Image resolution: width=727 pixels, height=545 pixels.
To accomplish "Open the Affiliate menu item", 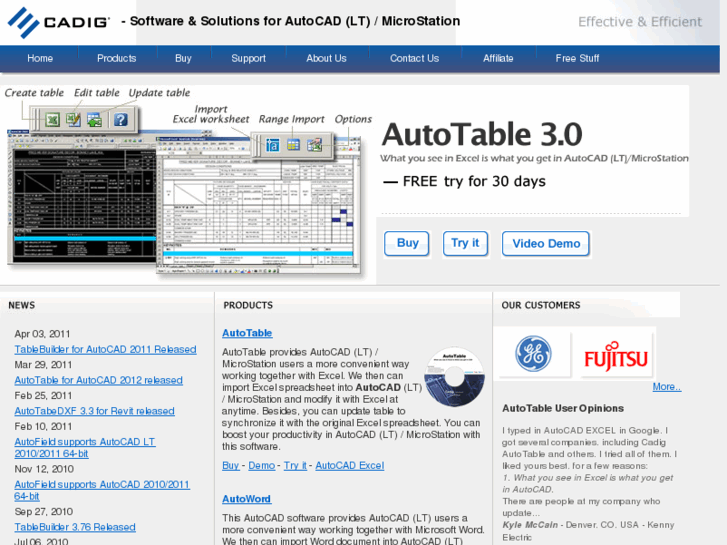I will tap(498, 58).
